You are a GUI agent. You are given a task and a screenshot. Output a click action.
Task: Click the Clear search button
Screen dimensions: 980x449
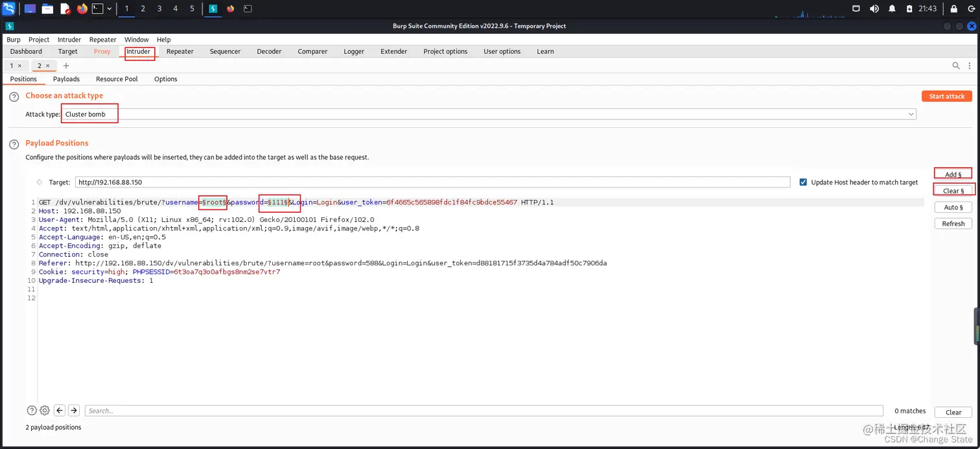tap(953, 412)
